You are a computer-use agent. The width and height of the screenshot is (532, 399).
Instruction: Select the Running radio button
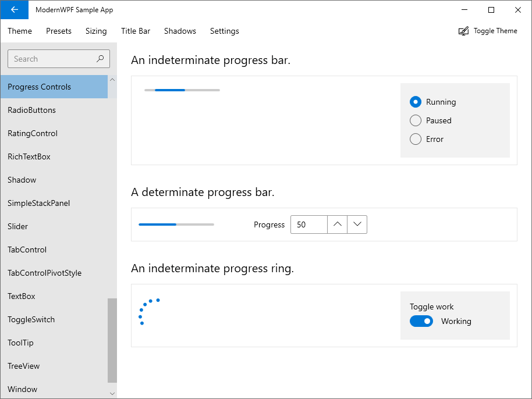(416, 101)
